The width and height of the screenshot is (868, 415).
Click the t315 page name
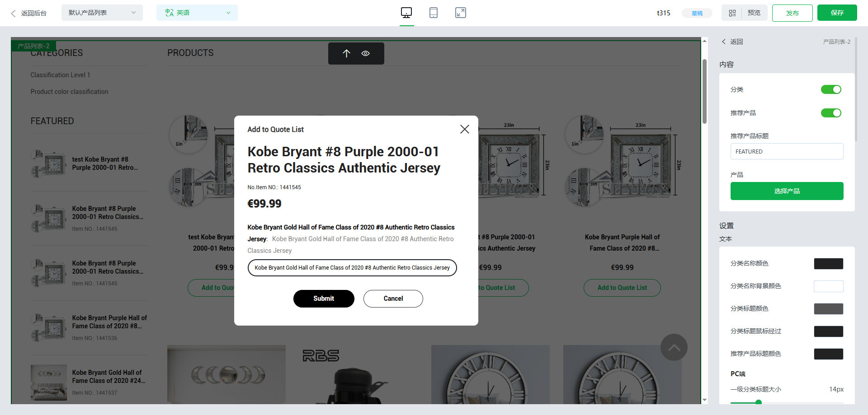663,13
